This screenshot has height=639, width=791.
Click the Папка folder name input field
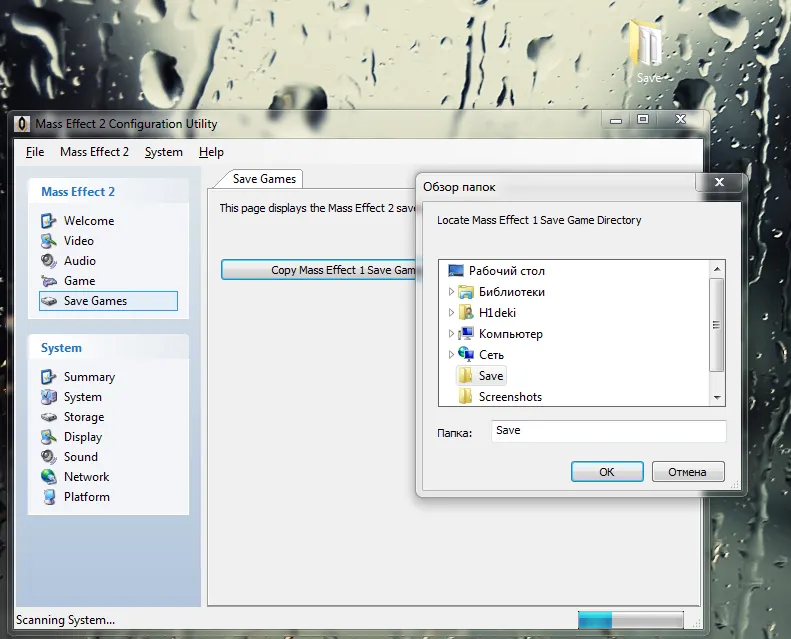tap(608, 431)
